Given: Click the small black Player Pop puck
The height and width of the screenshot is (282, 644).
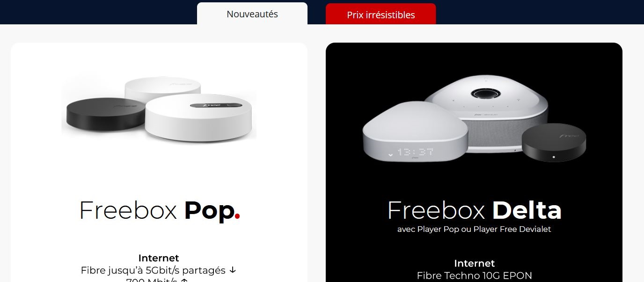Looking at the screenshot, I should click(x=554, y=143).
